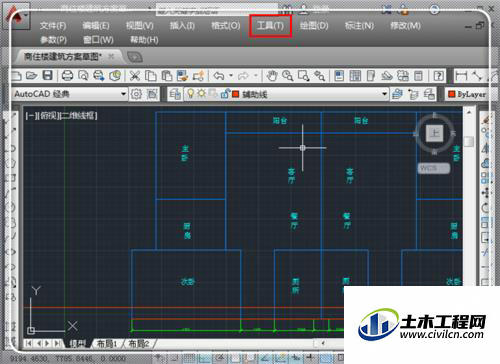Toggle grid display in the status bar

pos(189,359)
